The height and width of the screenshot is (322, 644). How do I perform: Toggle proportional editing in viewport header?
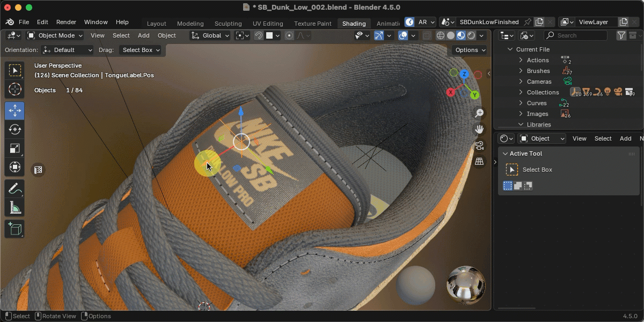(289, 35)
